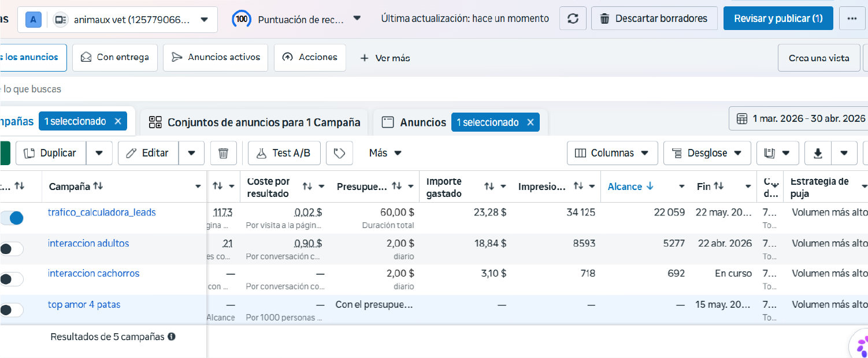
Task: Sort by Impresiones column arrows
Action: (578, 187)
